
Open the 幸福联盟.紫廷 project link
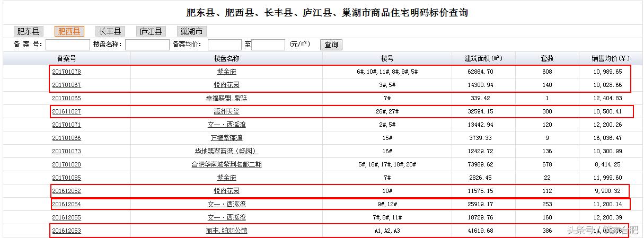[x=226, y=98]
